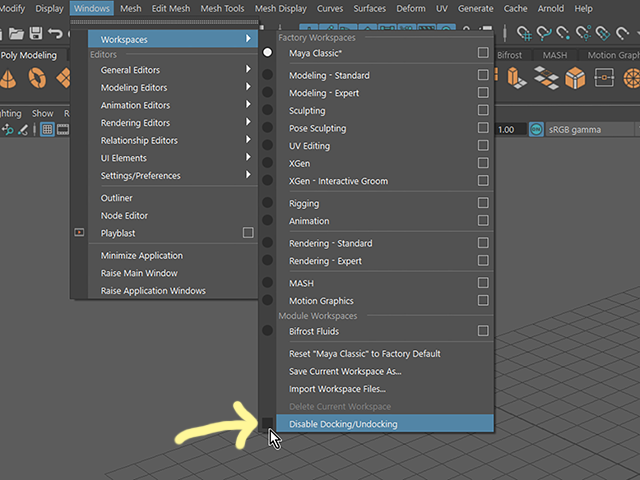The width and height of the screenshot is (640, 480).
Task: Select radio button for Rigging workspace
Action: [267, 202]
